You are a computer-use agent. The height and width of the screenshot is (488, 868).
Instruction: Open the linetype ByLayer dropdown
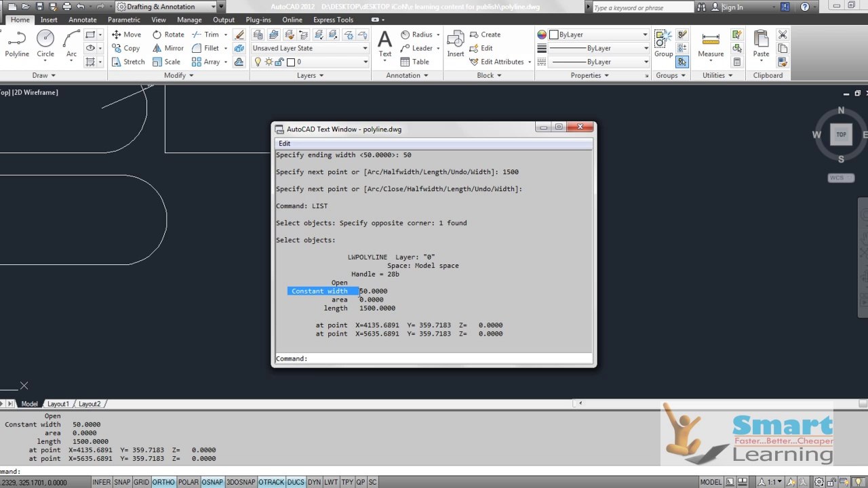pos(598,62)
